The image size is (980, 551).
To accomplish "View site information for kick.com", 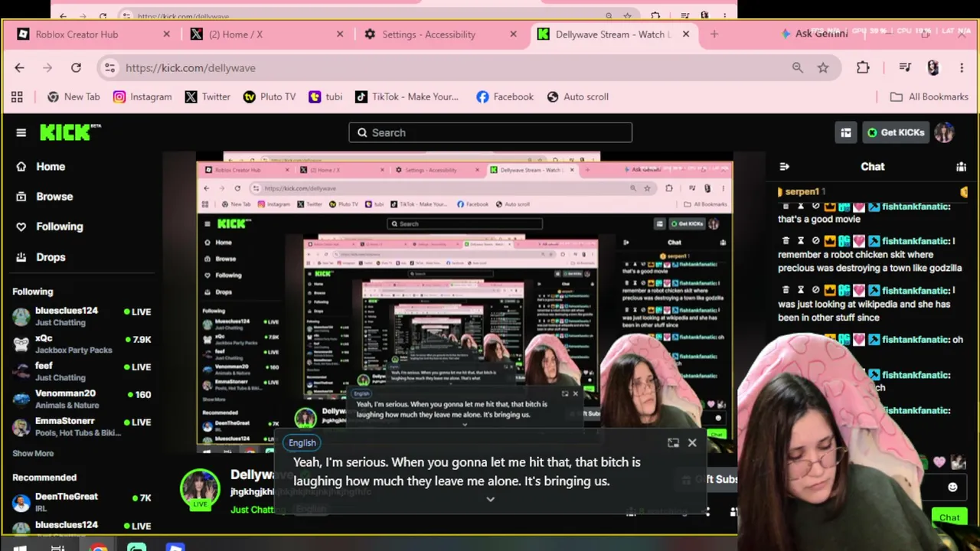I will (x=110, y=67).
